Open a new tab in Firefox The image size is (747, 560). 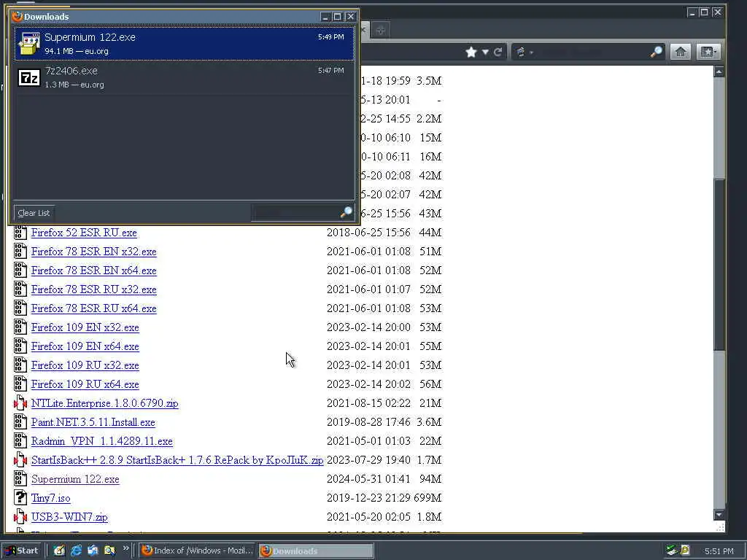(x=380, y=31)
